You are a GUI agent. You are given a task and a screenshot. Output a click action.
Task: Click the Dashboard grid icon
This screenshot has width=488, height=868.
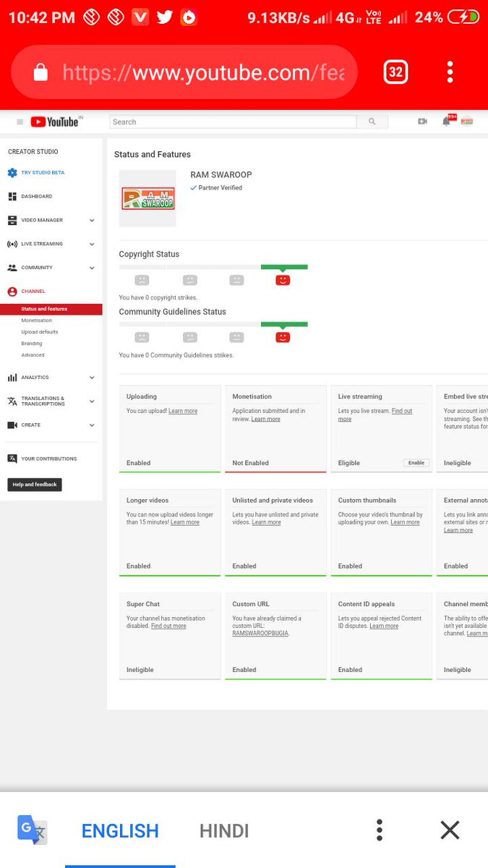coord(12,196)
